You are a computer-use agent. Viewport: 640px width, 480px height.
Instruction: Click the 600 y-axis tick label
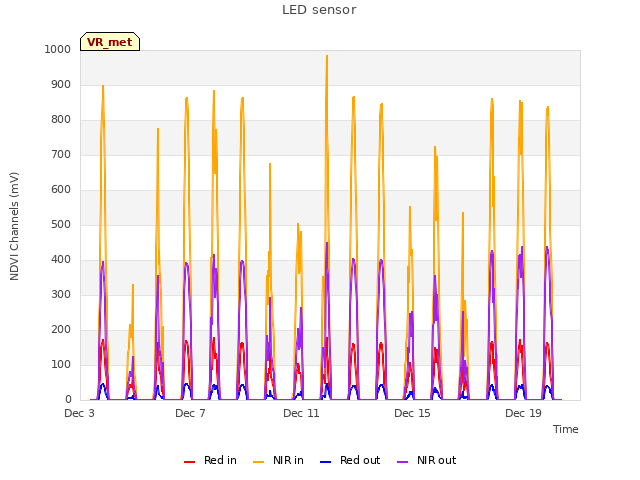click(61, 189)
